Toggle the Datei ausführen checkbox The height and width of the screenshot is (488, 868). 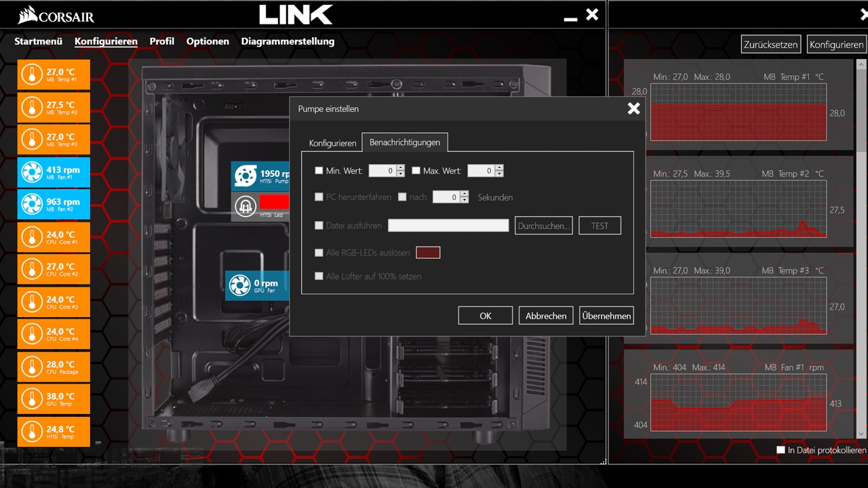pyautogui.click(x=319, y=226)
